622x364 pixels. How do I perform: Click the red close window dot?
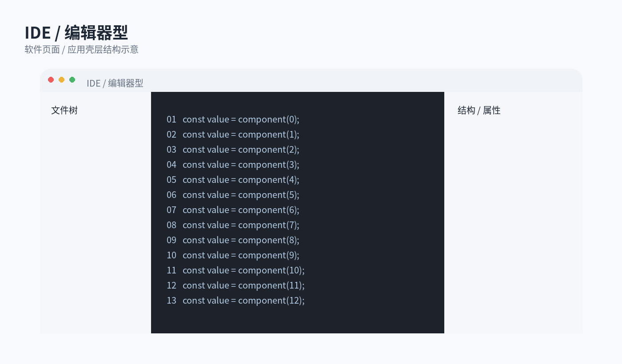51,80
